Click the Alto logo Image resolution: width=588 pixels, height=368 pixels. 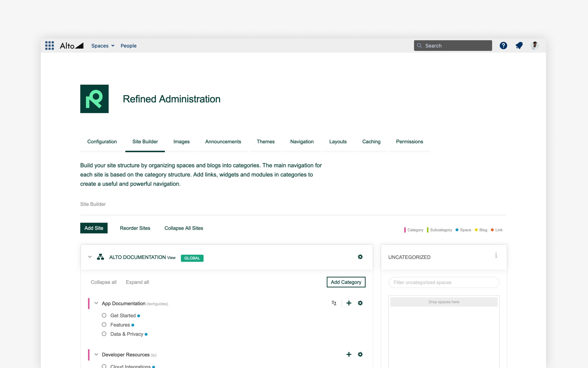(72, 46)
